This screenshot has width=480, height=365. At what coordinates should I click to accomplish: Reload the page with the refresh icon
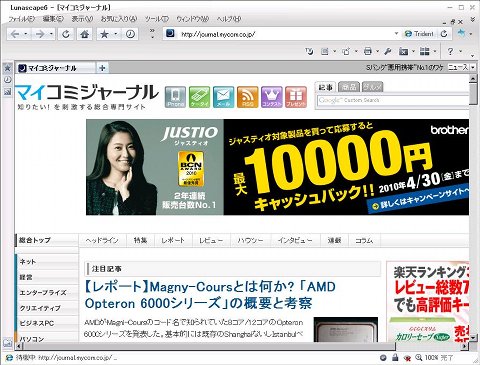[x=66, y=34]
